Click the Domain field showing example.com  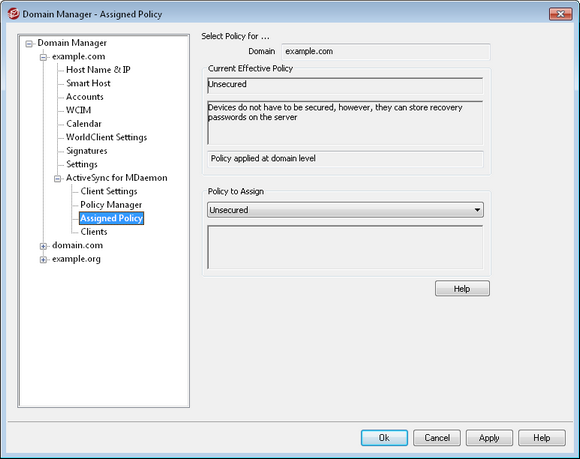point(386,51)
